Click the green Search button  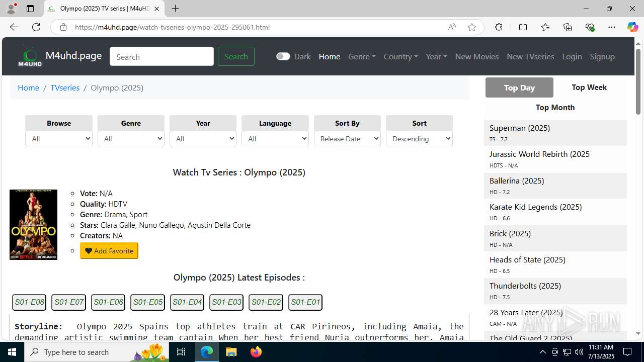coord(236,56)
